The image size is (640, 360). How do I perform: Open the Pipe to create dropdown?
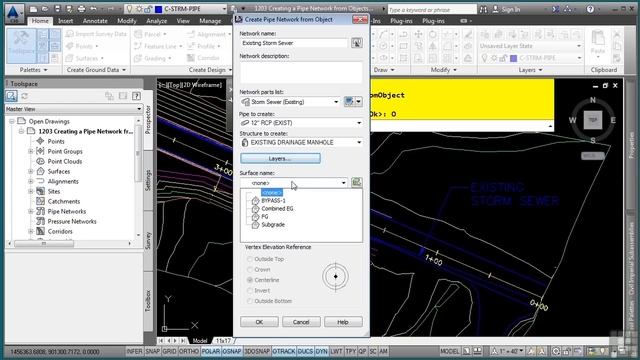pos(359,123)
